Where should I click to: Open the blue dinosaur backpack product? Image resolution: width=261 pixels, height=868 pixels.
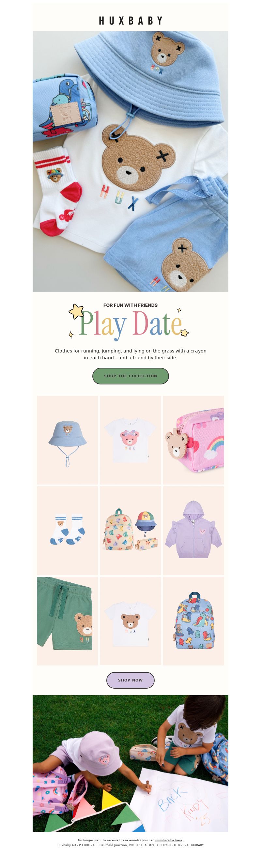pos(193,621)
